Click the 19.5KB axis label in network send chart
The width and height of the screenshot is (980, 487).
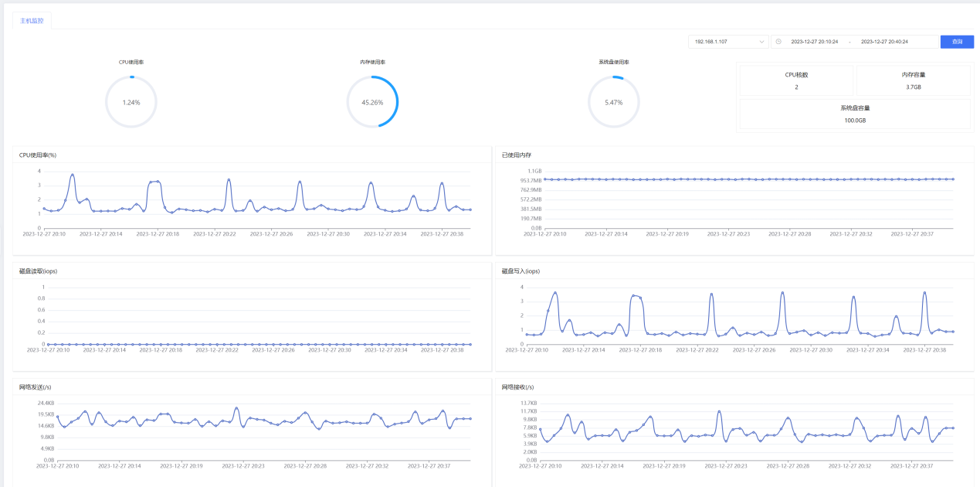click(46, 414)
